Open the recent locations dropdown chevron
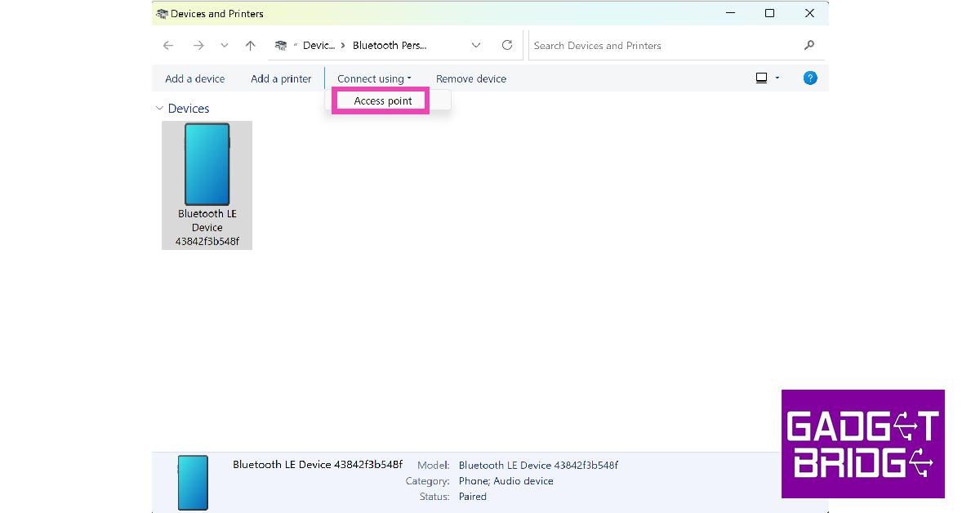This screenshot has width=980, height=513. (x=225, y=46)
